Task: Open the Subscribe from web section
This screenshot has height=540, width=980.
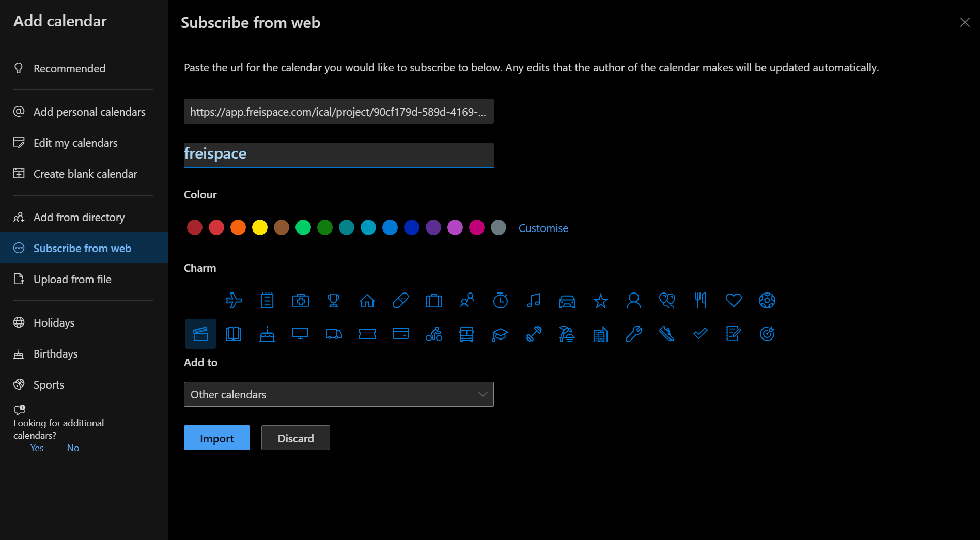Action: tap(82, 248)
